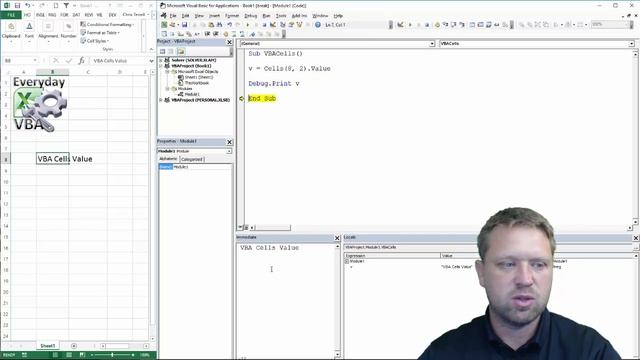Open the VBACells procedure dropdown
This screenshot has width=640, height=360.
[631, 44]
